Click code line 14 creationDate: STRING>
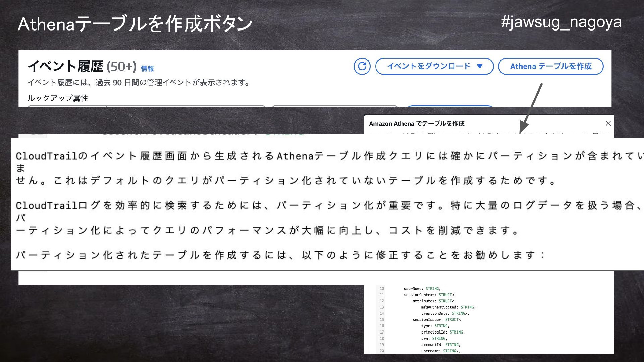The width and height of the screenshot is (644, 362). point(445,314)
